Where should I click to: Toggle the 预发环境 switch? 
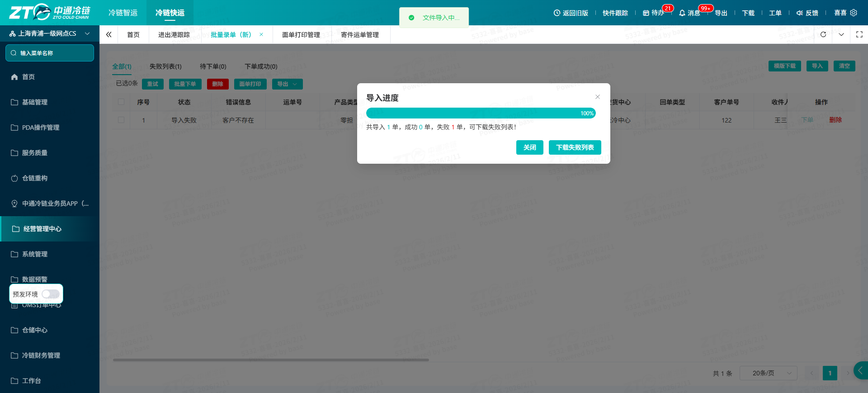coord(51,294)
